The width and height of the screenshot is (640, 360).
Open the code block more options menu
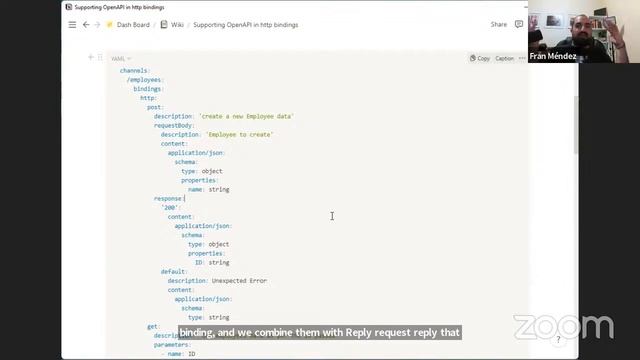522,58
